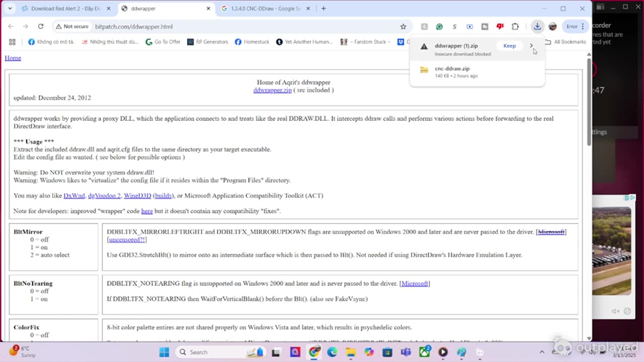Open the Fandom Stuck bookmark

pyautogui.click(x=365, y=42)
